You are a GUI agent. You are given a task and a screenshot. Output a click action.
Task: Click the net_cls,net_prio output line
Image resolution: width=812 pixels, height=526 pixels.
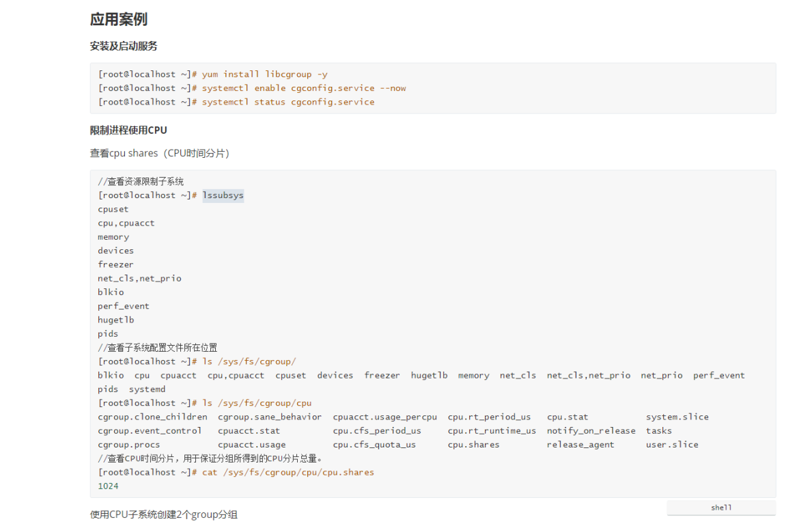click(139, 278)
